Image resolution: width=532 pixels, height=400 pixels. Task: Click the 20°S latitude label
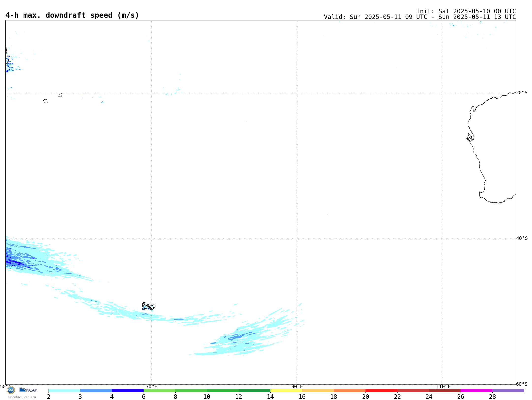pyautogui.click(x=522, y=93)
